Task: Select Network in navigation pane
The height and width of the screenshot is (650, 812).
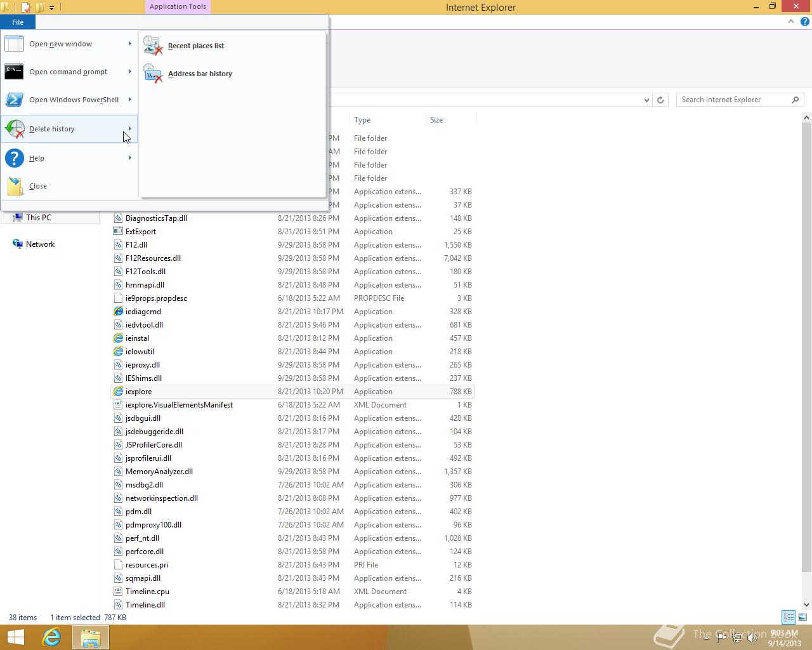Action: point(40,244)
